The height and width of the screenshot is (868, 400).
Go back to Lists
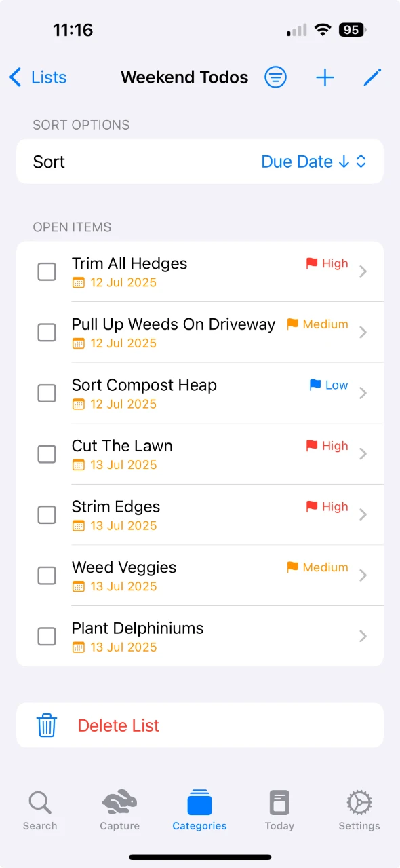tap(38, 77)
